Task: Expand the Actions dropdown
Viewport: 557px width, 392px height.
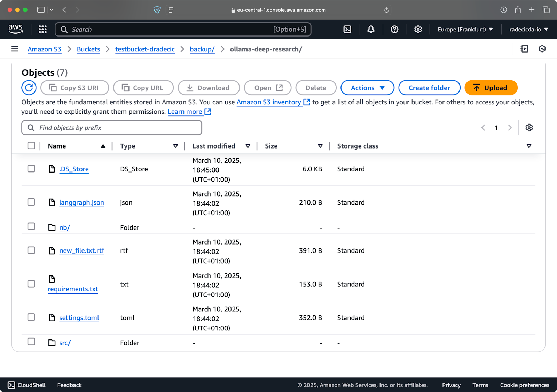Action: [367, 88]
